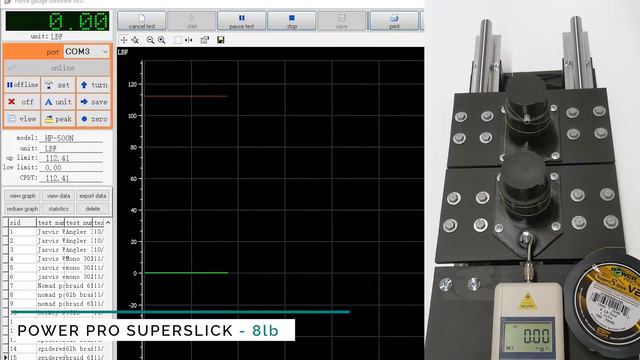Select row 7 Nomad braid entry
Screen dimensions: 640x360
[56, 285]
